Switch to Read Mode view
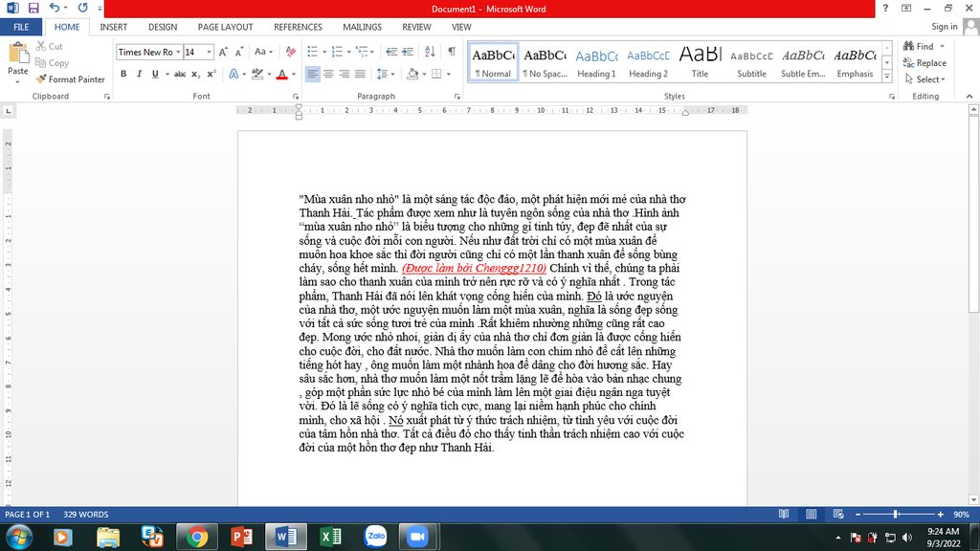The width and height of the screenshot is (980, 551). [784, 514]
